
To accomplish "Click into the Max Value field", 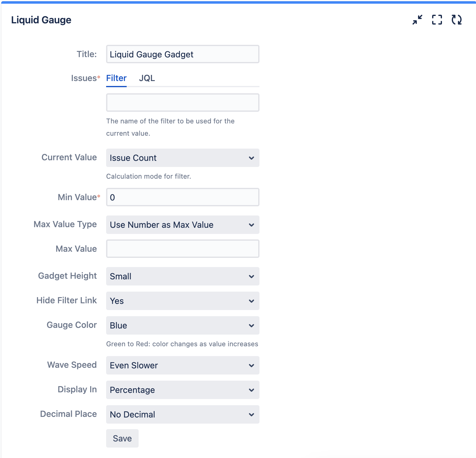I will pos(182,249).
